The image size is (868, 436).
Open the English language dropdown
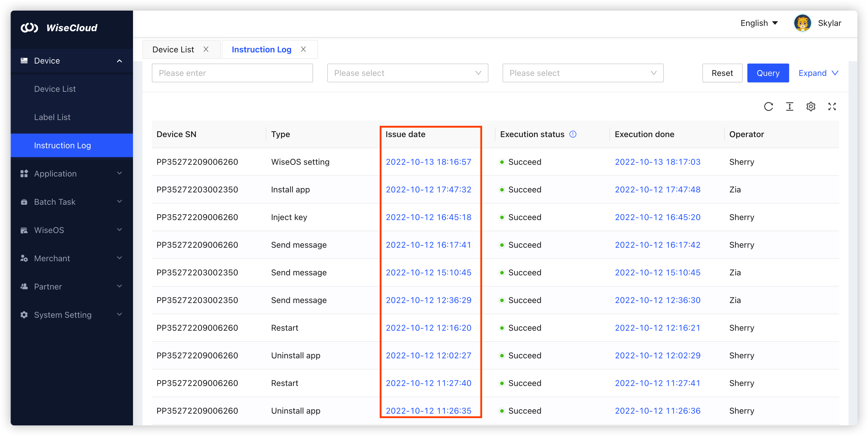point(759,23)
